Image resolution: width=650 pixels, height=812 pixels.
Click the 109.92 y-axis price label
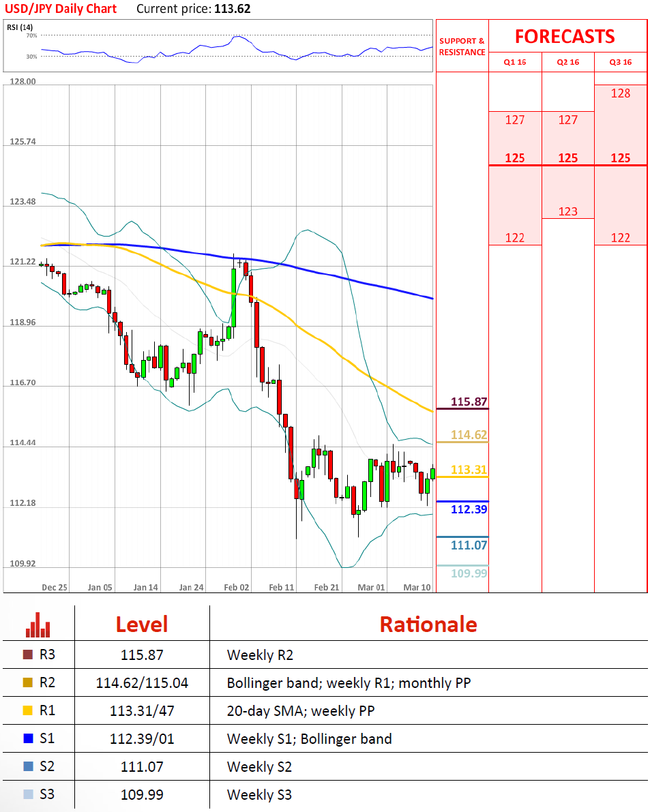(23, 563)
